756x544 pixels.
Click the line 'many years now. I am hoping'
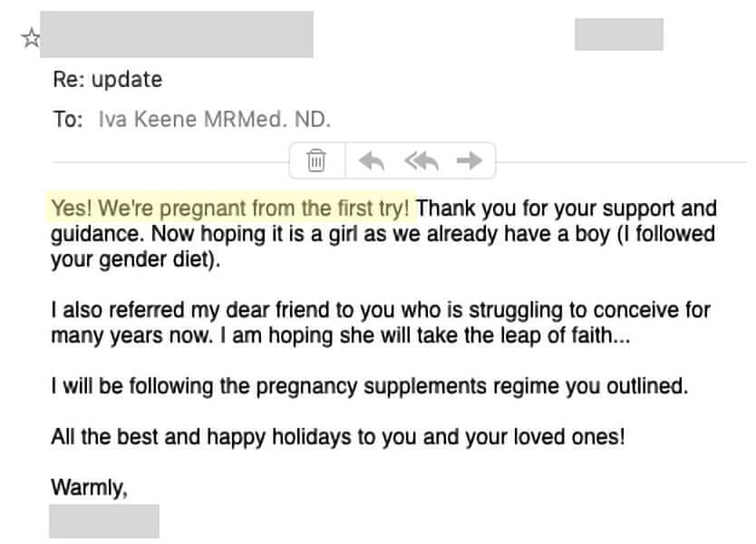tap(341, 335)
